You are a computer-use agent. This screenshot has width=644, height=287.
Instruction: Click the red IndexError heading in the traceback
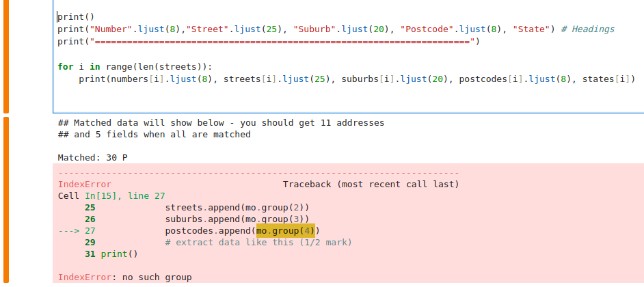click(x=84, y=184)
